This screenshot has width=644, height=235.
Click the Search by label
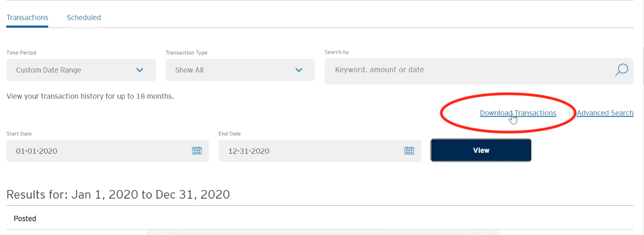337,52
